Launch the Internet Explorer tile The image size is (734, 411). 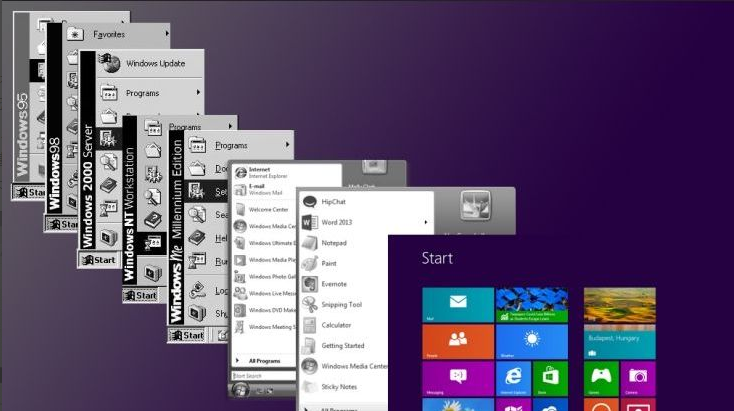click(x=514, y=378)
